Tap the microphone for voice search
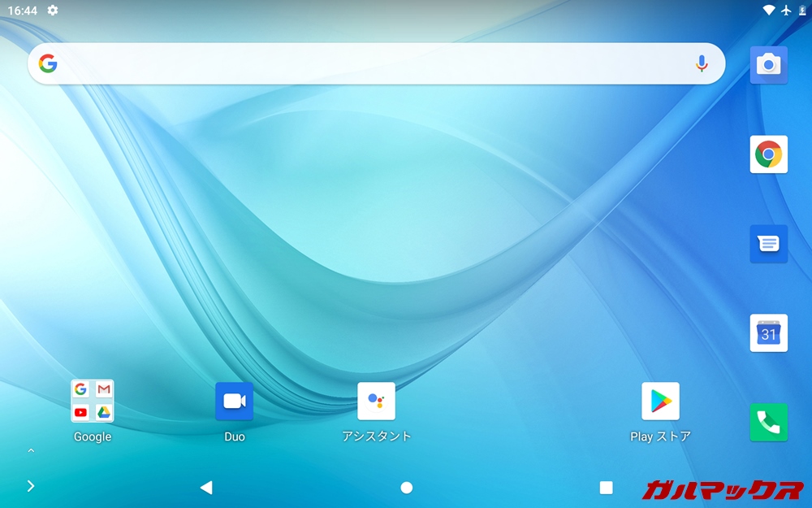 click(702, 63)
